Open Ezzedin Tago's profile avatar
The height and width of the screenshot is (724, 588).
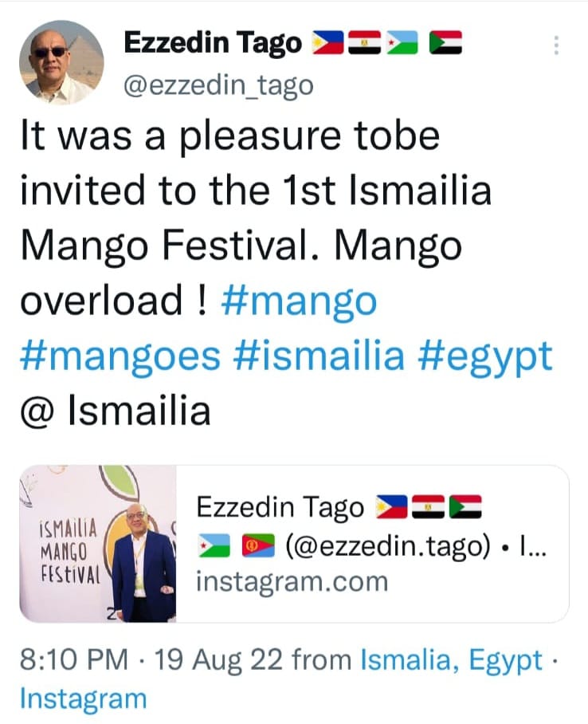coord(61,62)
